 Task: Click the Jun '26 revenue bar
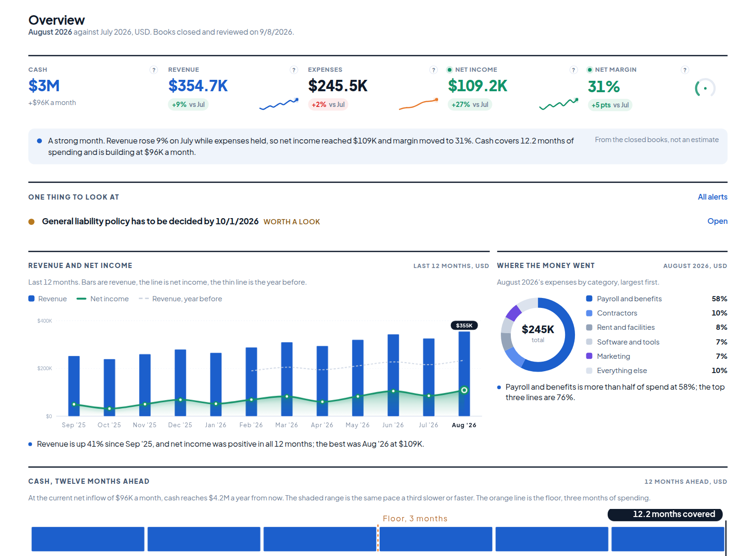point(393,375)
